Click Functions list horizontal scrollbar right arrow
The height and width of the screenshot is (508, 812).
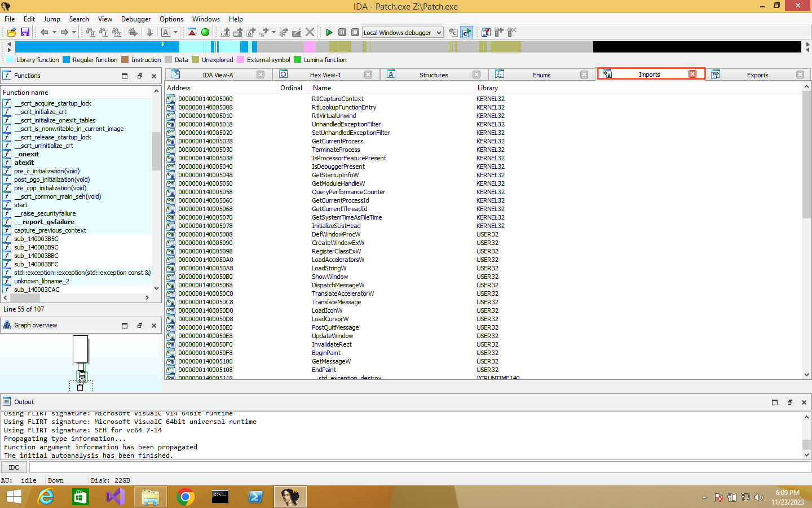coord(147,297)
